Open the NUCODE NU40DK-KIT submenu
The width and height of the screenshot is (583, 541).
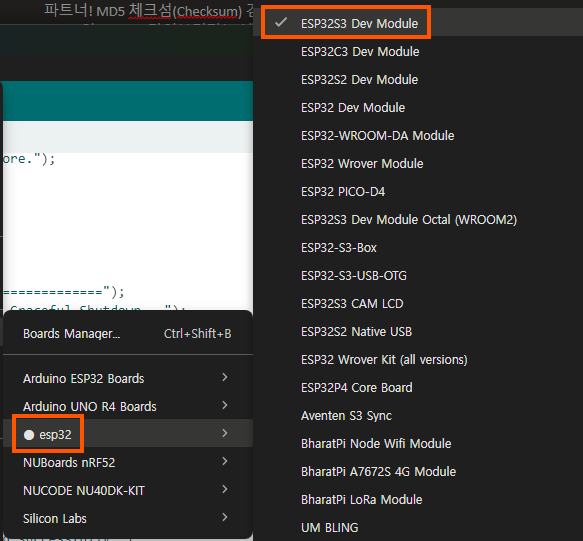point(128,490)
